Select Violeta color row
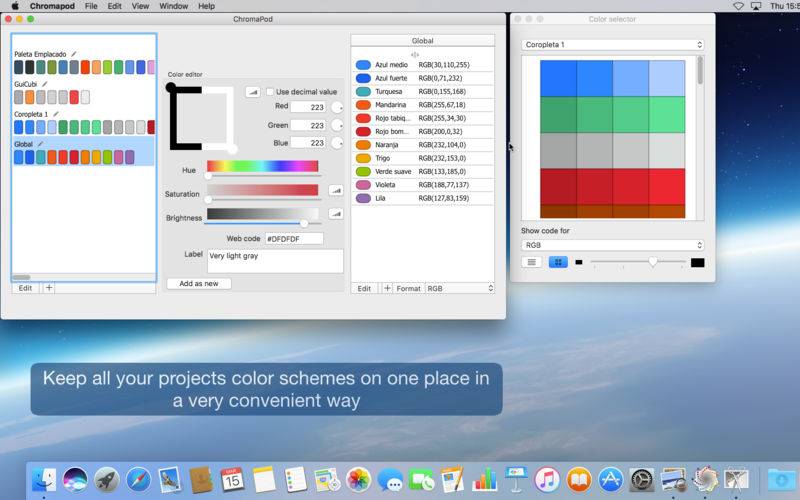 (x=422, y=185)
